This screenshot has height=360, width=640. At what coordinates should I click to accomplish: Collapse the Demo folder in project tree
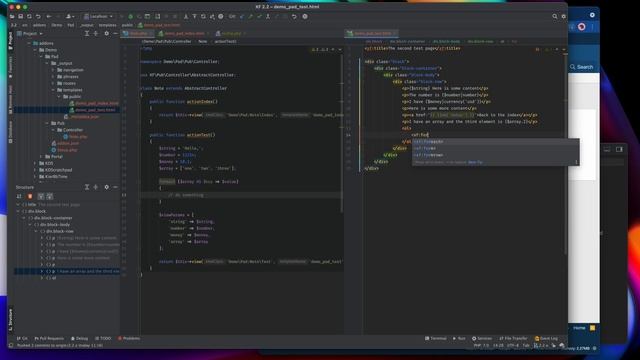click(35, 50)
